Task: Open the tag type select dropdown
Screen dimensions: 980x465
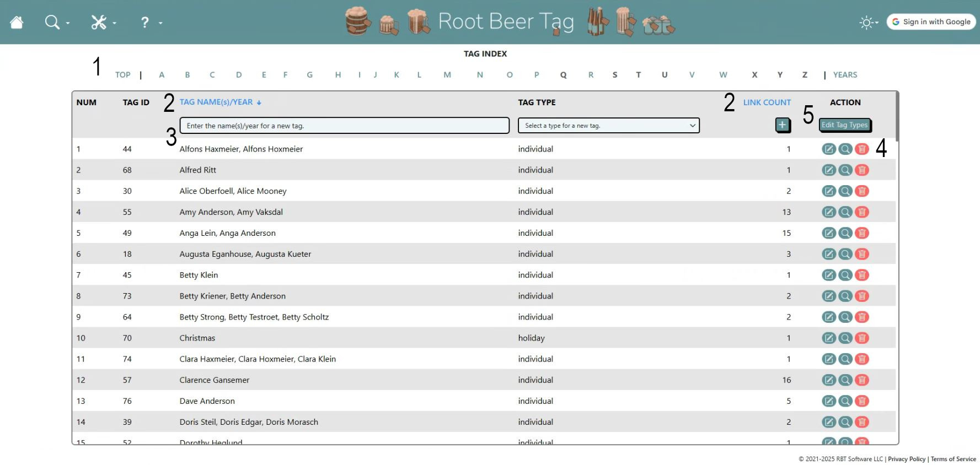Action: pos(608,126)
